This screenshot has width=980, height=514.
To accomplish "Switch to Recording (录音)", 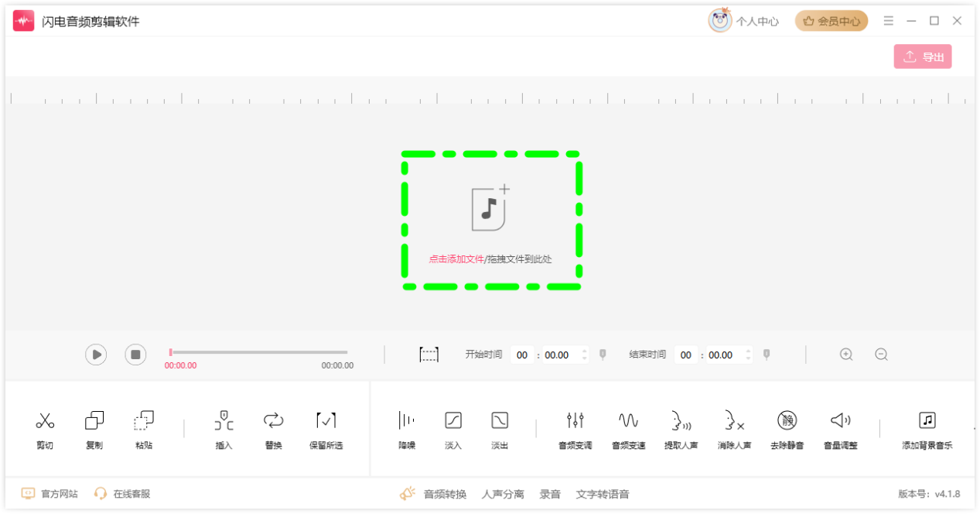I will coord(550,494).
